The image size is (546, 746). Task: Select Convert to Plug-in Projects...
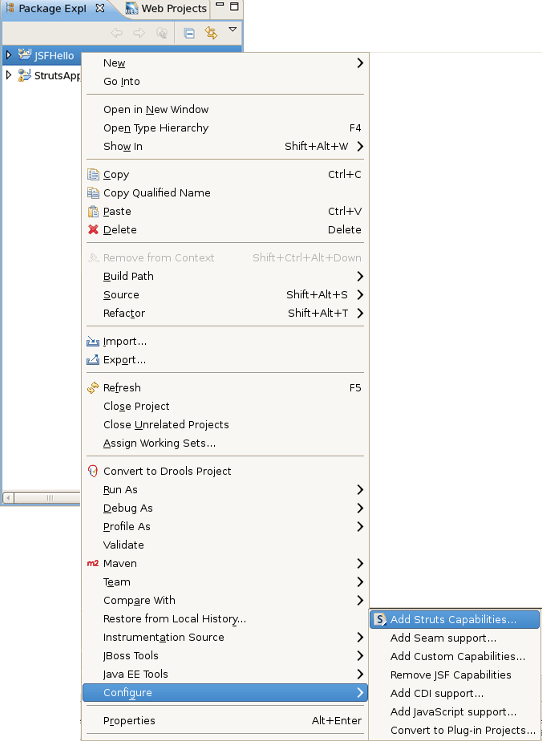click(455, 730)
